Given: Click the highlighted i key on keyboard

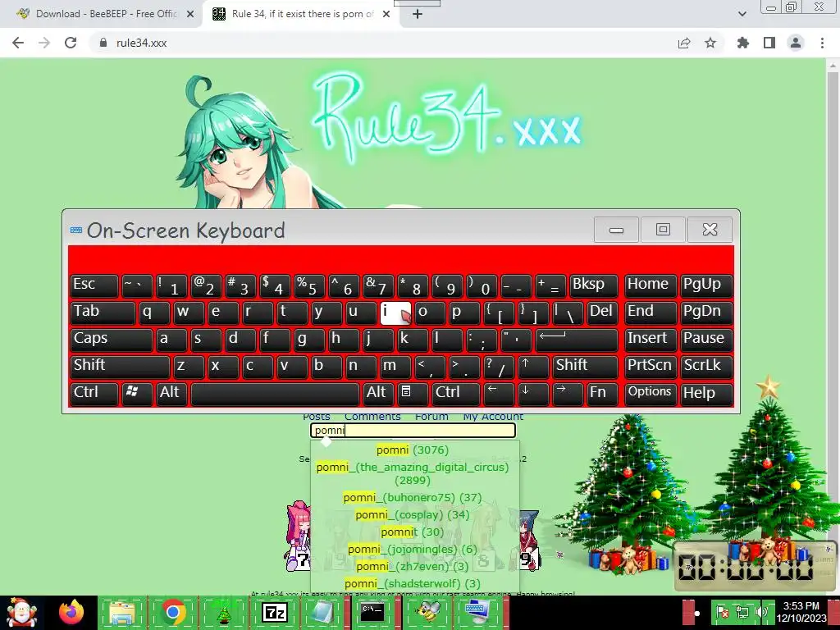Looking at the screenshot, I should click(395, 313).
